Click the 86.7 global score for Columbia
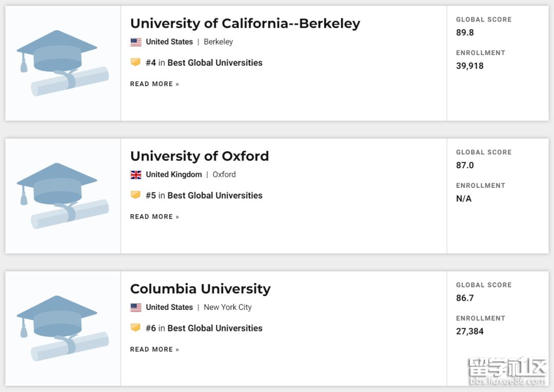Image resolution: width=554 pixels, height=392 pixels. click(465, 298)
